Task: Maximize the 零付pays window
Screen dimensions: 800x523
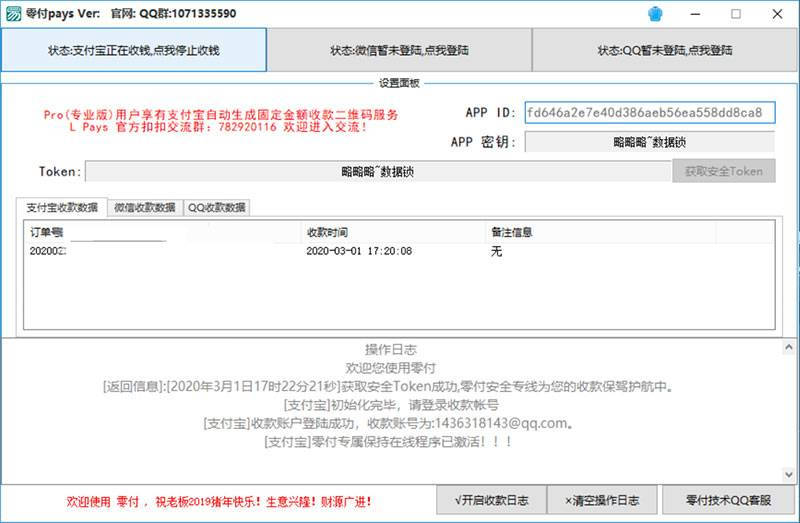Action: pyautogui.click(x=736, y=14)
